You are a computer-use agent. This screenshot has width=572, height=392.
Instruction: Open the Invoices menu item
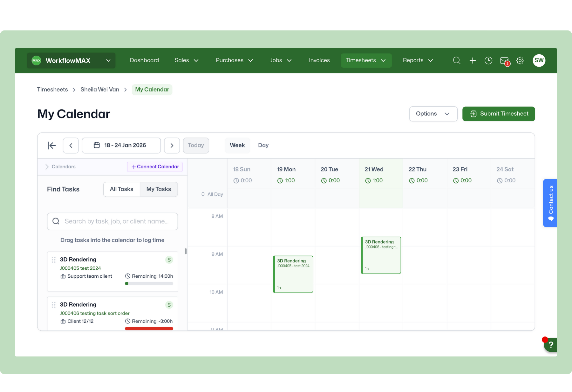pyautogui.click(x=319, y=60)
